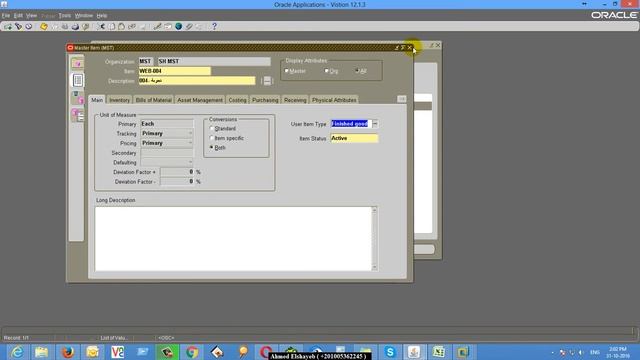The height and width of the screenshot is (360, 640).
Task: Choose Standard conversions option
Action: (211, 128)
